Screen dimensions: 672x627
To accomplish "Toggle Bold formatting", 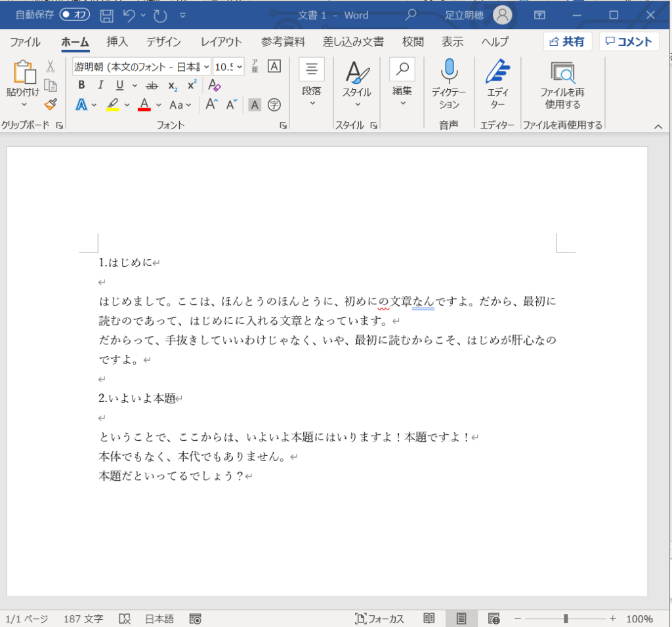I will click(x=81, y=85).
